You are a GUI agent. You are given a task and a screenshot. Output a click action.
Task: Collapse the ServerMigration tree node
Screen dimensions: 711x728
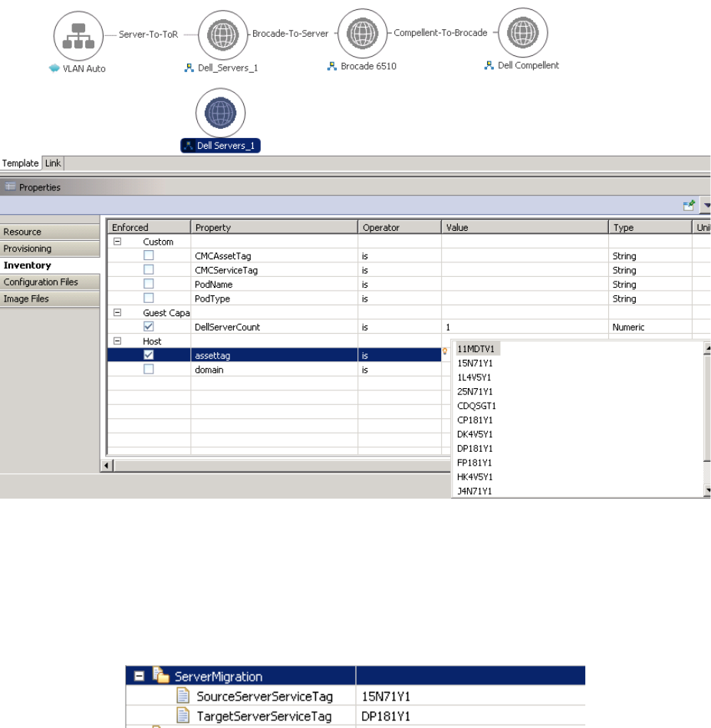coord(139,677)
